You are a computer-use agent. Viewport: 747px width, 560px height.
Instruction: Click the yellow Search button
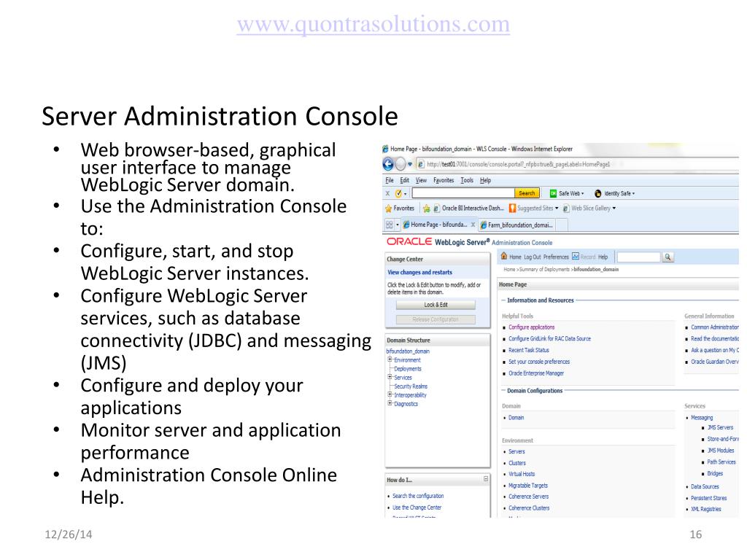pos(527,192)
